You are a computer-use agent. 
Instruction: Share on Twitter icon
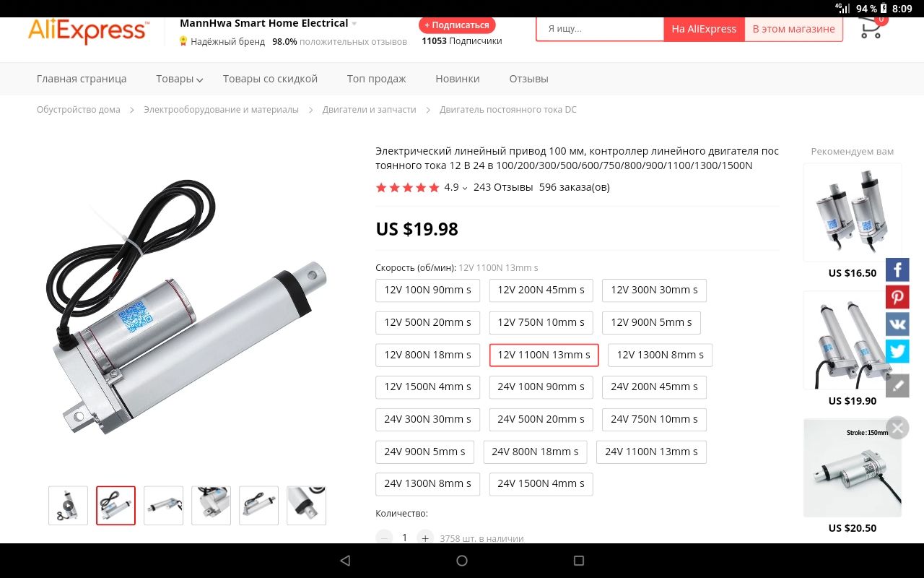click(897, 351)
